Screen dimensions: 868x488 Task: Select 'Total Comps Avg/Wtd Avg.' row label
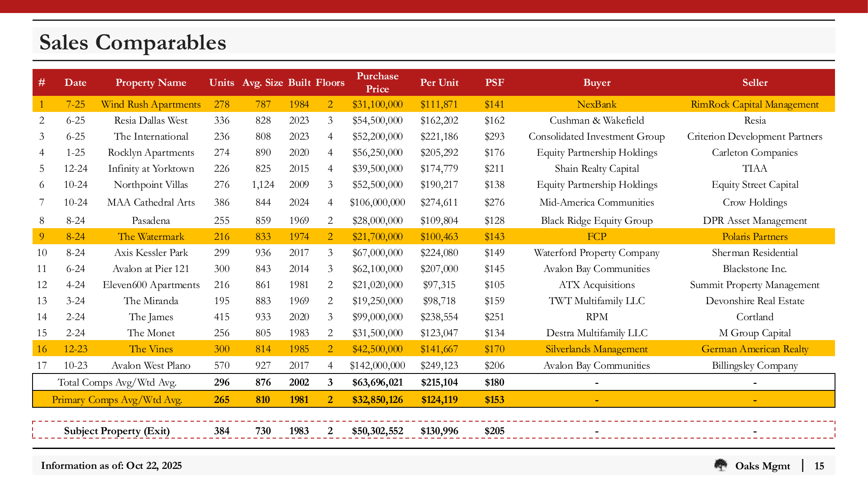tap(117, 382)
